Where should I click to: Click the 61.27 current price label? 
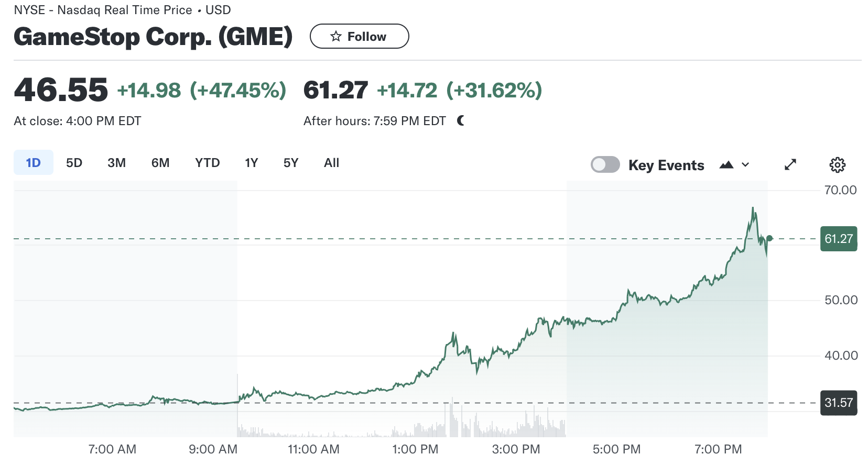click(839, 239)
